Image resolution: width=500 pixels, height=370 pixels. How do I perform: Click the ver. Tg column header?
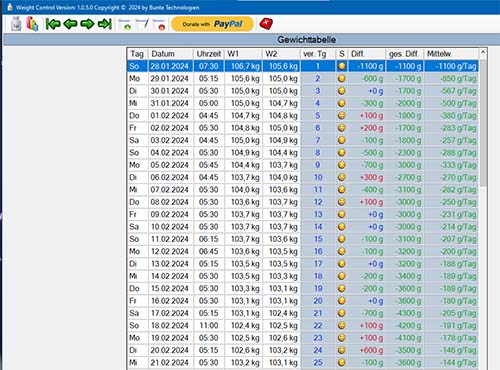coord(318,54)
